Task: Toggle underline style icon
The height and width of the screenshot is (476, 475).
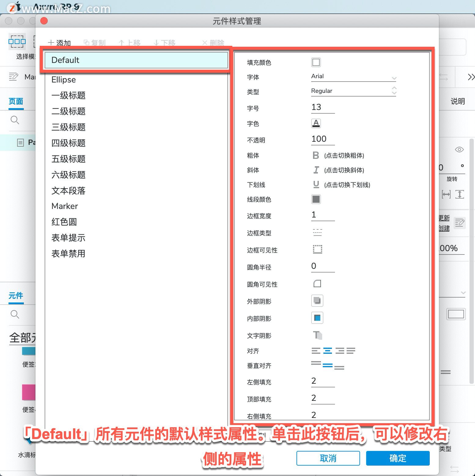Action: click(316, 184)
